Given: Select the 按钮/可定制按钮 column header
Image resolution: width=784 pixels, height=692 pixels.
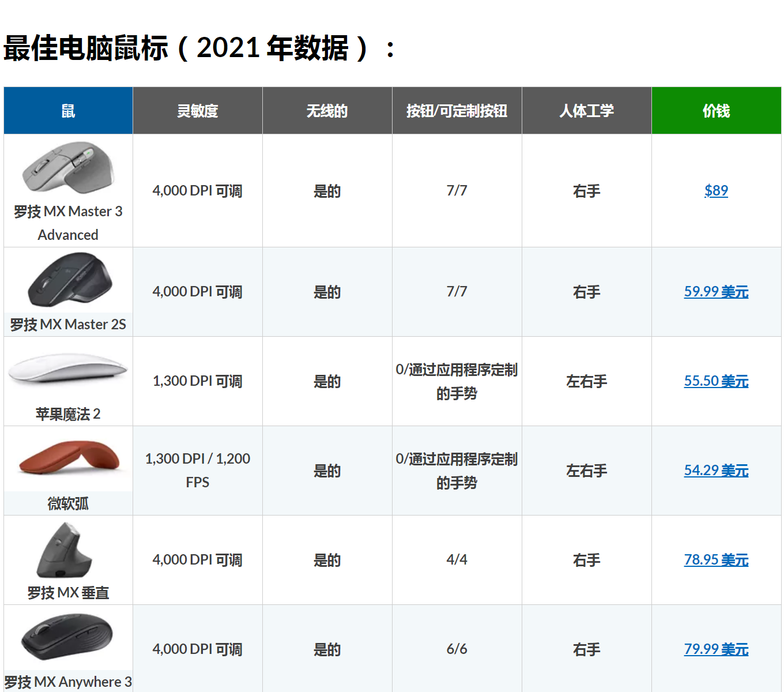Looking at the screenshot, I should [x=457, y=110].
